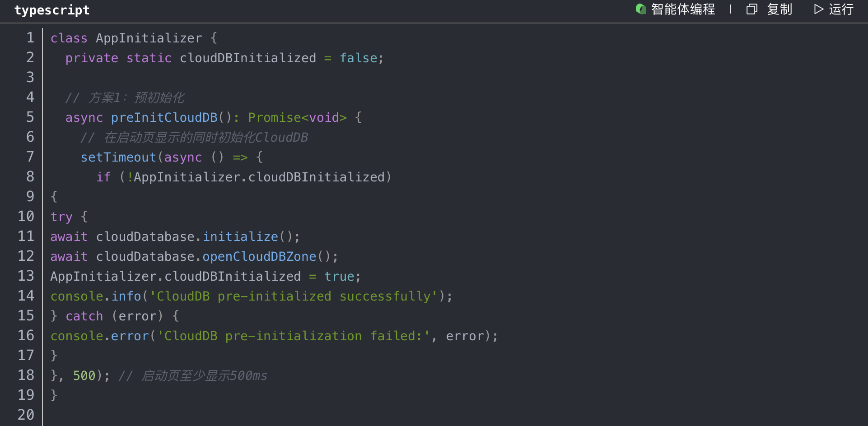This screenshot has width=868, height=426.
Task: Click the preInitCloudDB method name
Action: click(164, 118)
